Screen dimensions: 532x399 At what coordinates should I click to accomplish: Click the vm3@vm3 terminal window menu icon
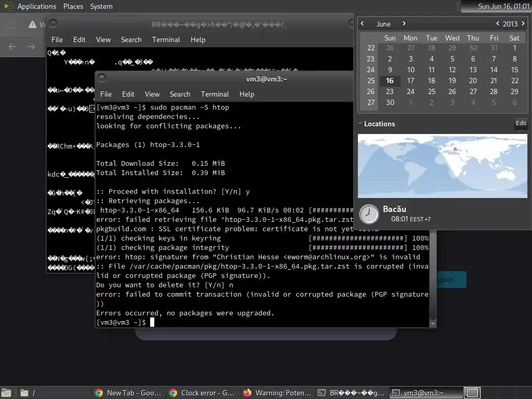(102, 78)
